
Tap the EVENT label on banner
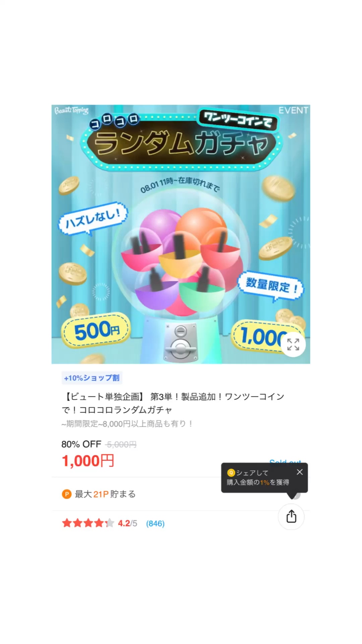coord(293,110)
